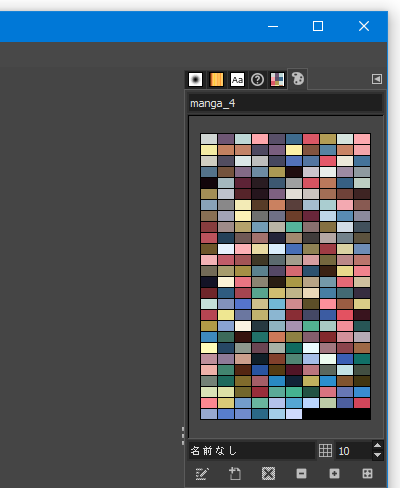Click the new color from foreground icon
The width and height of the screenshot is (400, 488).
(x=235, y=474)
